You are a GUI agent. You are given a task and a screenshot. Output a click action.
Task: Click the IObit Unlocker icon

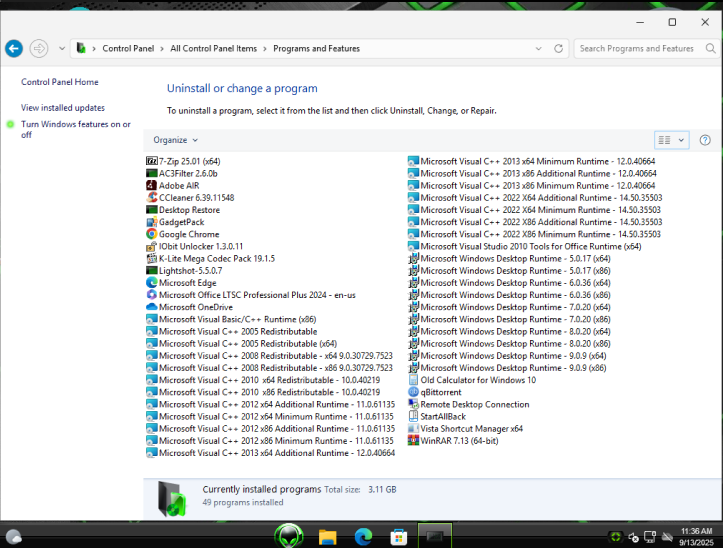[x=151, y=246]
